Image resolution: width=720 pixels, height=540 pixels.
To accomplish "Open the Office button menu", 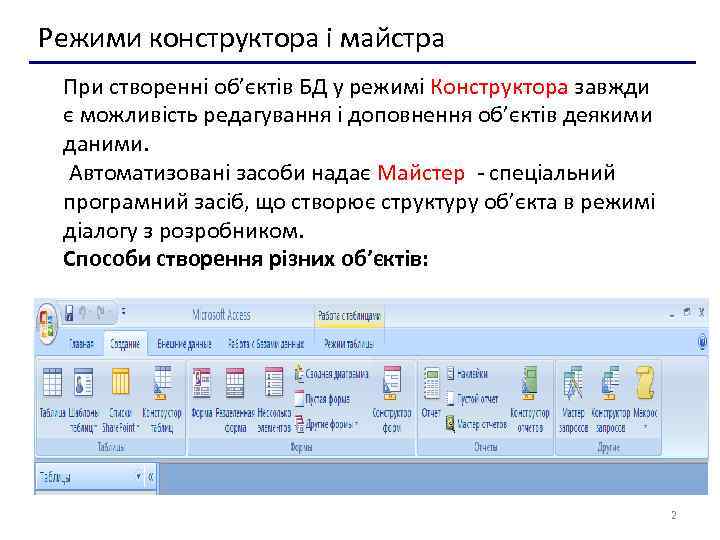I will [x=46, y=325].
